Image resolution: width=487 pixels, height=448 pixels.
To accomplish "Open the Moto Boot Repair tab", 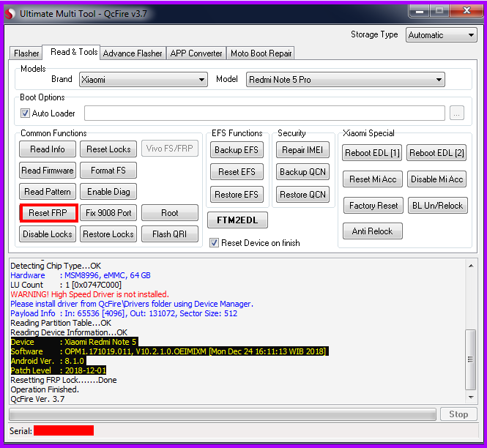I will click(x=261, y=53).
